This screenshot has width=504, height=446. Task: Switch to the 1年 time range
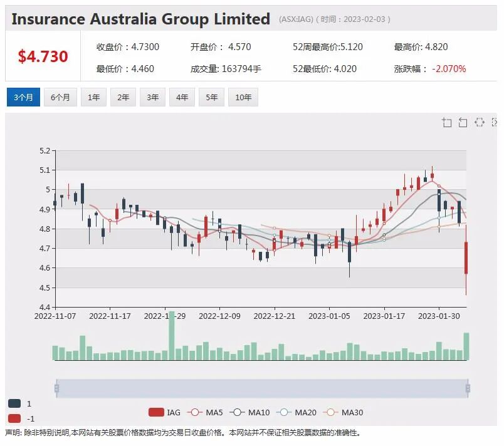(x=93, y=97)
